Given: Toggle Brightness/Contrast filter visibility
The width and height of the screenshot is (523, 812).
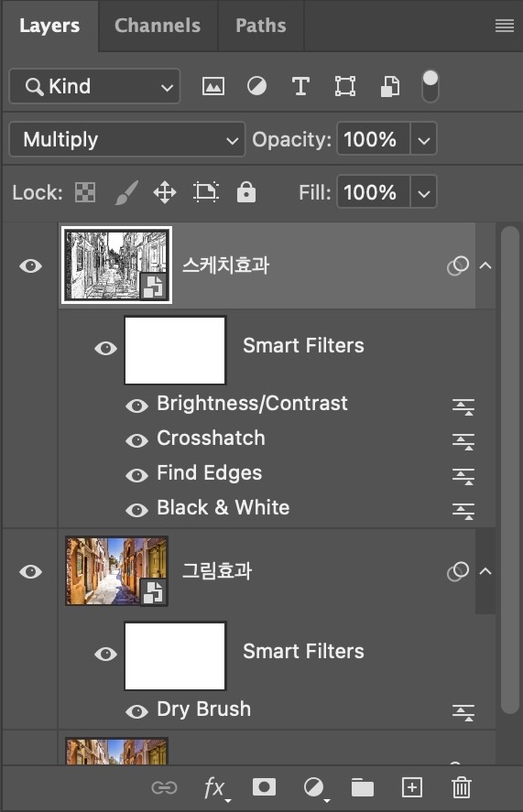Looking at the screenshot, I should [x=136, y=406].
